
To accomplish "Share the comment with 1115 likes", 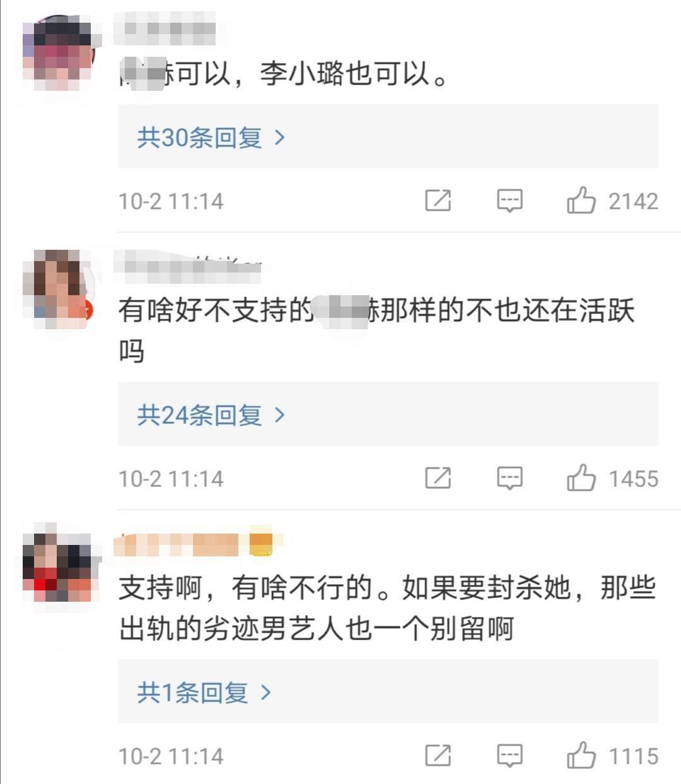I will pyautogui.click(x=438, y=756).
